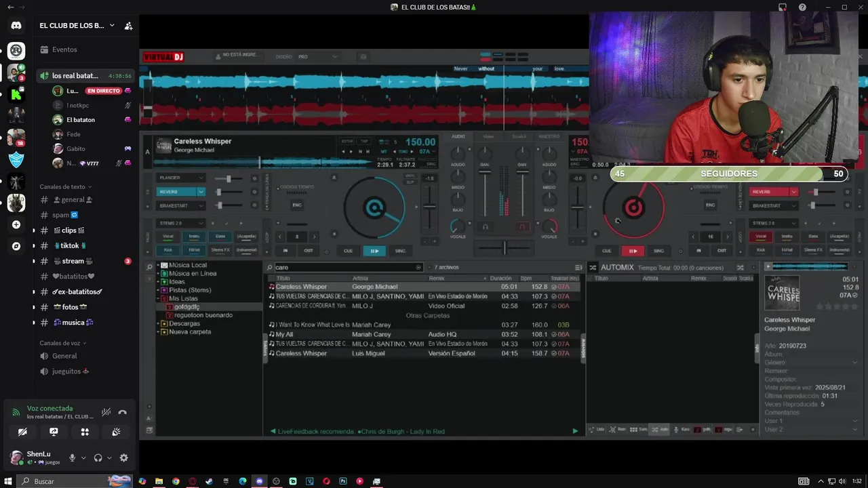Image resolution: width=868 pixels, height=488 pixels.
Task: Click deck A pitch fader
Action: coord(429,207)
